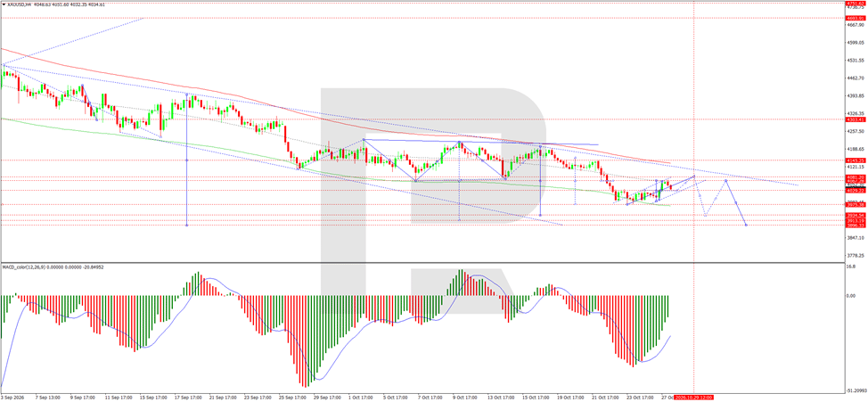Click the 4121.15 price axis value
The image size is (868, 402).
click(856, 167)
